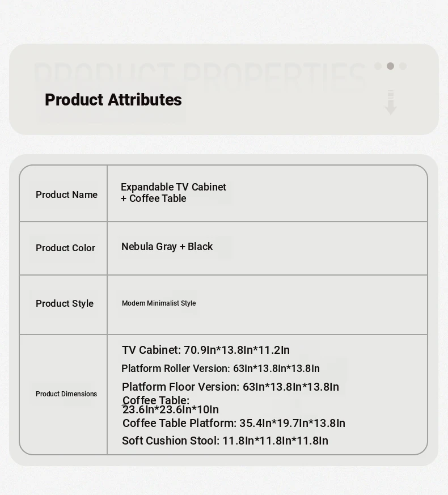Click the Coffee Table: label line
The image size is (448, 495).
[156, 400]
